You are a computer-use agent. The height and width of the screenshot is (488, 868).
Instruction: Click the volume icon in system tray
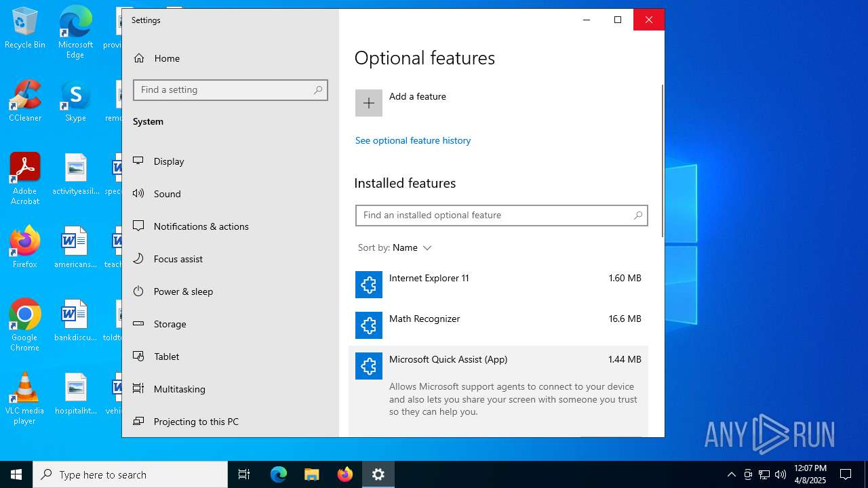(781, 474)
